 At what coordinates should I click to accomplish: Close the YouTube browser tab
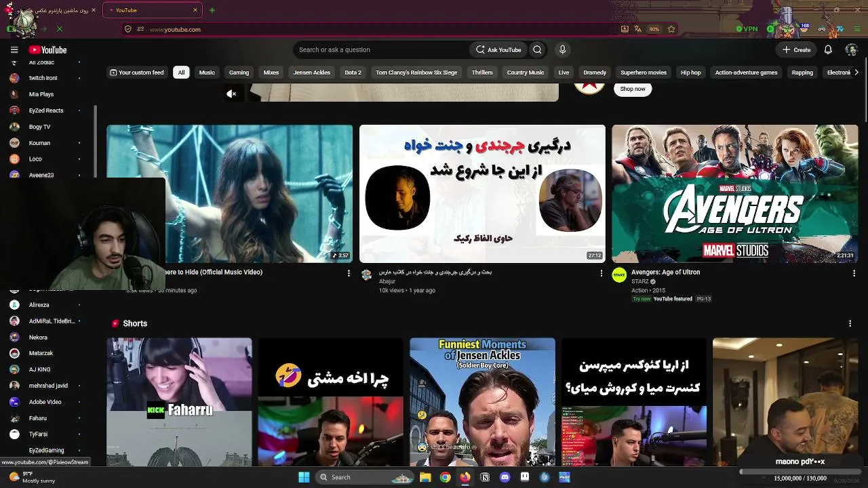[195, 10]
